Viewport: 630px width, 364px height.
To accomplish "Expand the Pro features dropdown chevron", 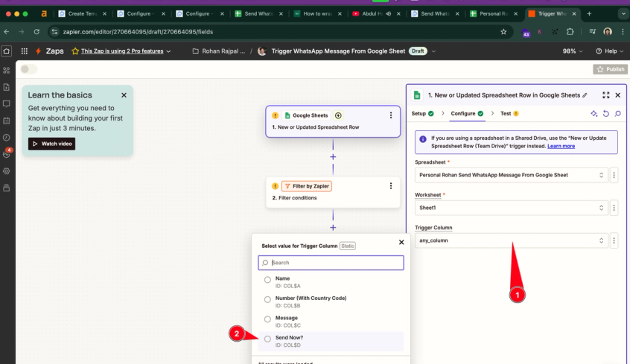I will pyautogui.click(x=168, y=51).
